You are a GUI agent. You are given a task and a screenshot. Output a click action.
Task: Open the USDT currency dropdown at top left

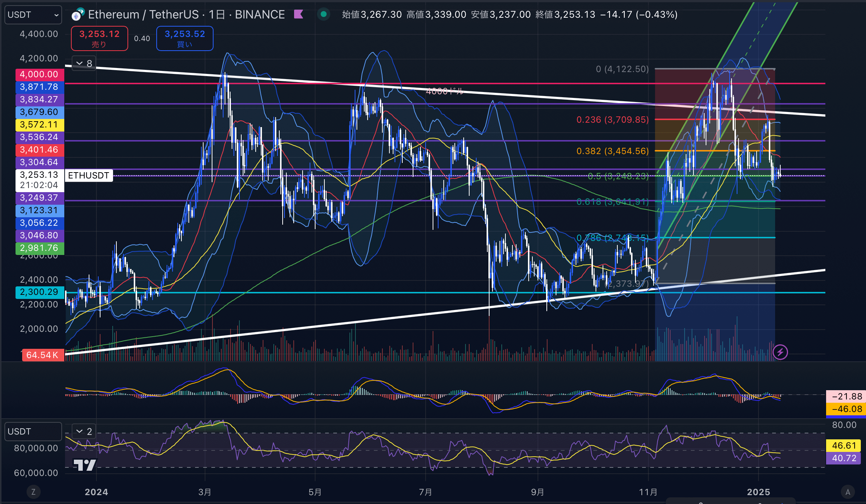(x=33, y=15)
